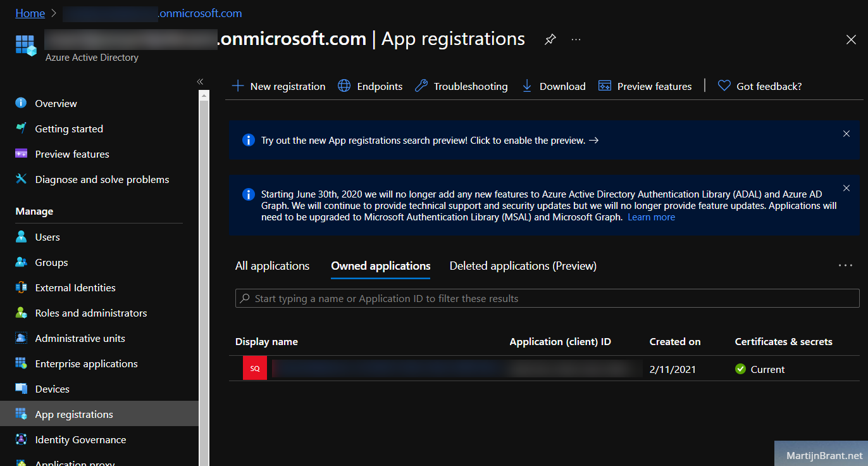The width and height of the screenshot is (868, 466).
Task: Click the Enterprise applications grid icon
Action: pos(22,363)
